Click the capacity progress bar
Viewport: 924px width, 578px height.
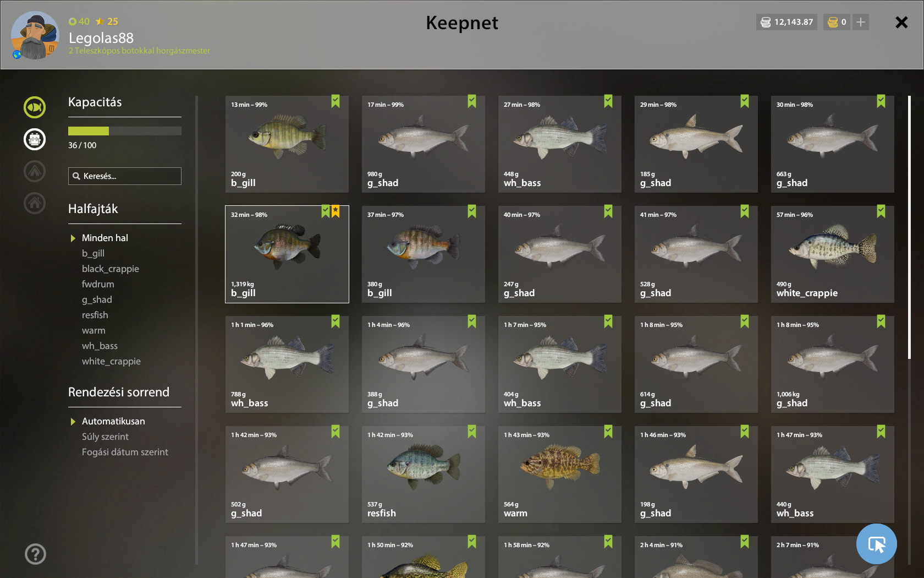125,131
